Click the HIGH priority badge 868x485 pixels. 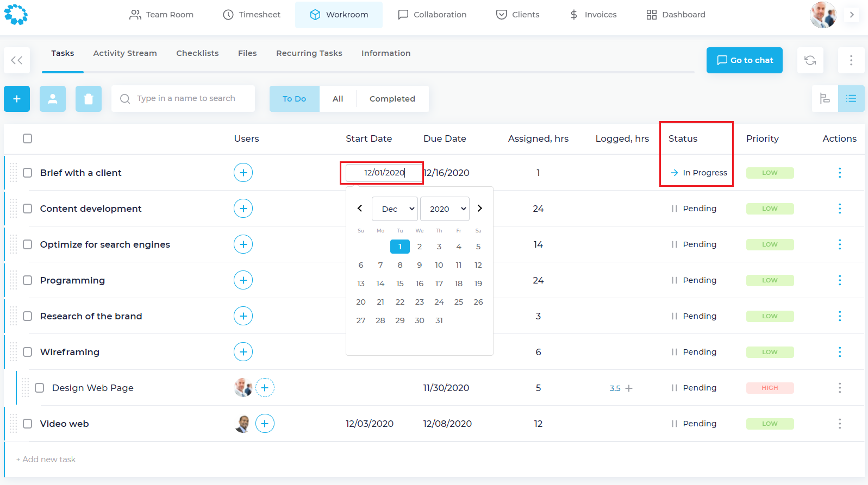pyautogui.click(x=770, y=388)
